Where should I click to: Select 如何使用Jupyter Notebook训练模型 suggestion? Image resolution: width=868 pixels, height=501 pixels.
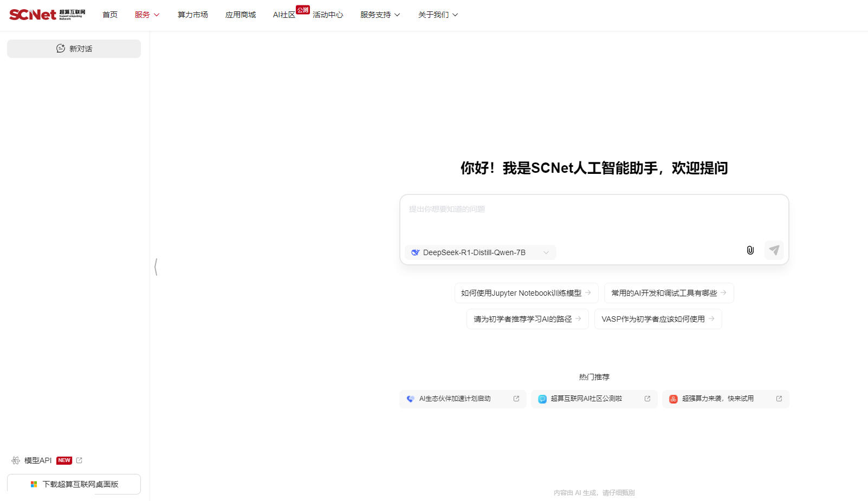527,293
